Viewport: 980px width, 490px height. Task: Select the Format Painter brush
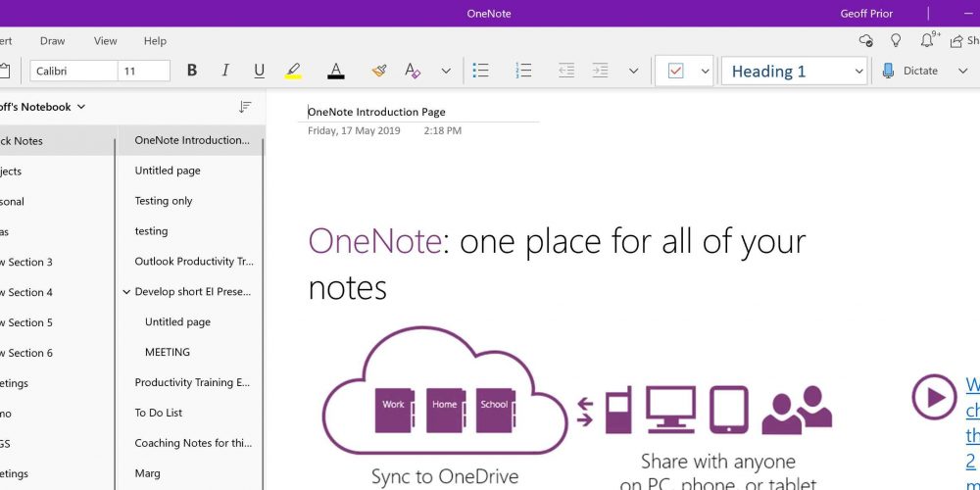tap(378, 71)
